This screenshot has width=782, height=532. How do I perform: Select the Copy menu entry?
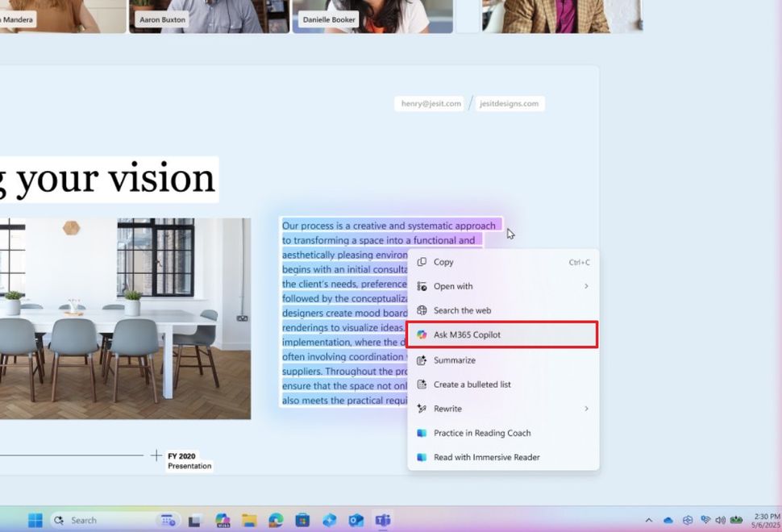tap(443, 262)
